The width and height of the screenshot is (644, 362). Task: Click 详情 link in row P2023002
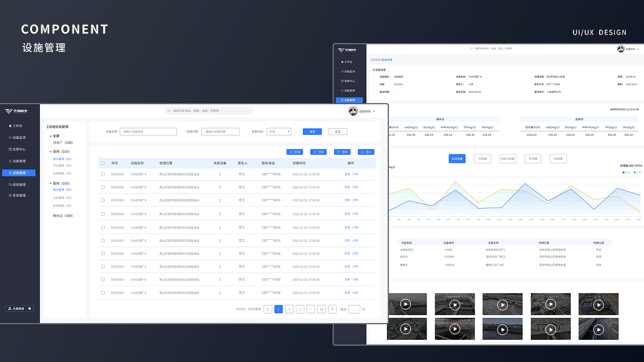tap(355, 187)
